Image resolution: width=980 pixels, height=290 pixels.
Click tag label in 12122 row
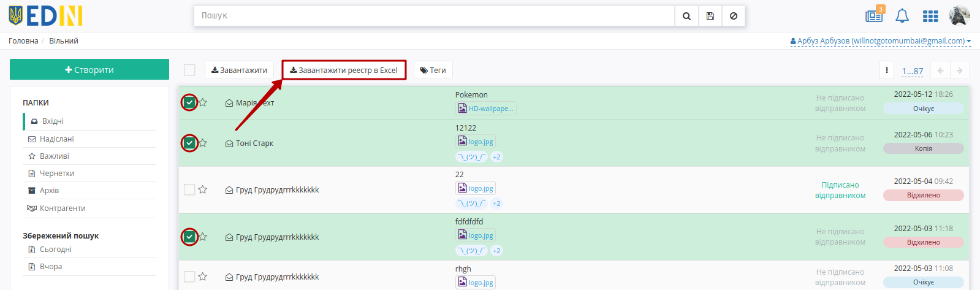point(471,157)
